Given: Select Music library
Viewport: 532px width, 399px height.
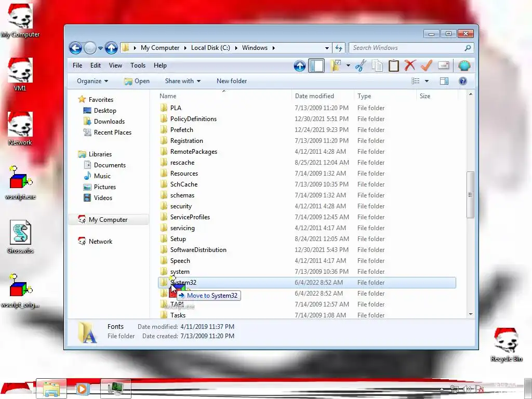Looking at the screenshot, I should click(x=102, y=176).
